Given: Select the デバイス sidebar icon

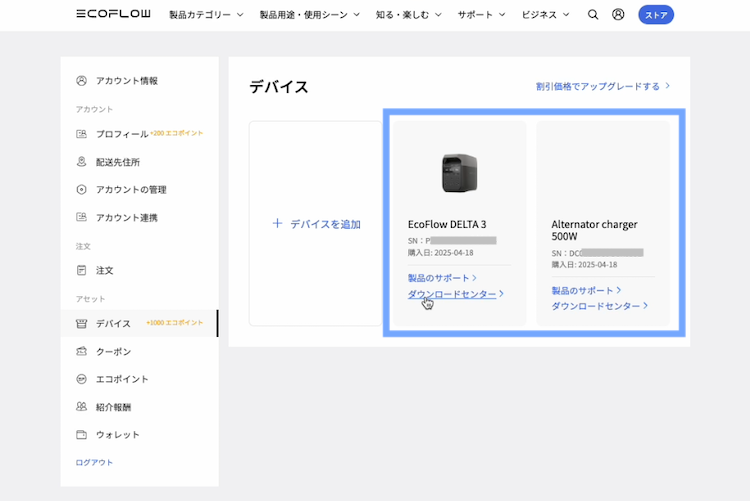Looking at the screenshot, I should coord(81,323).
